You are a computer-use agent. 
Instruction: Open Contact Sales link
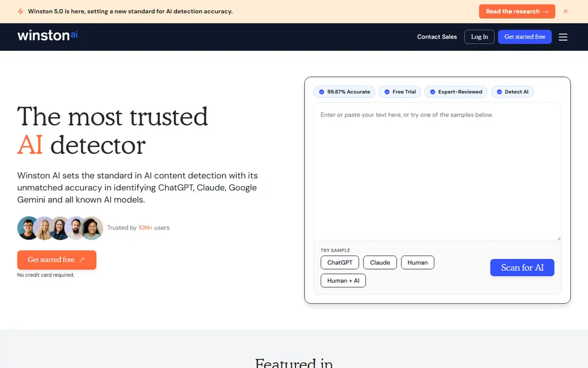coord(437,37)
